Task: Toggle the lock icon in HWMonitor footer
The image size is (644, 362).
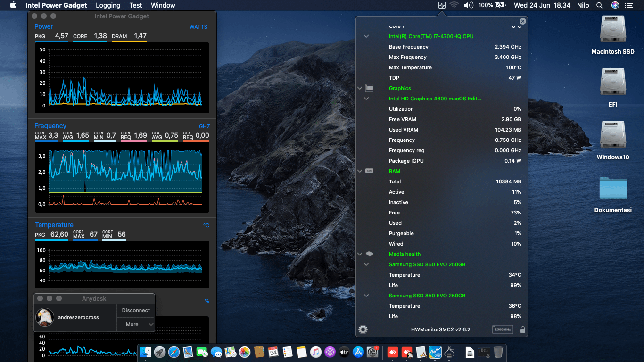Action: pyautogui.click(x=523, y=329)
